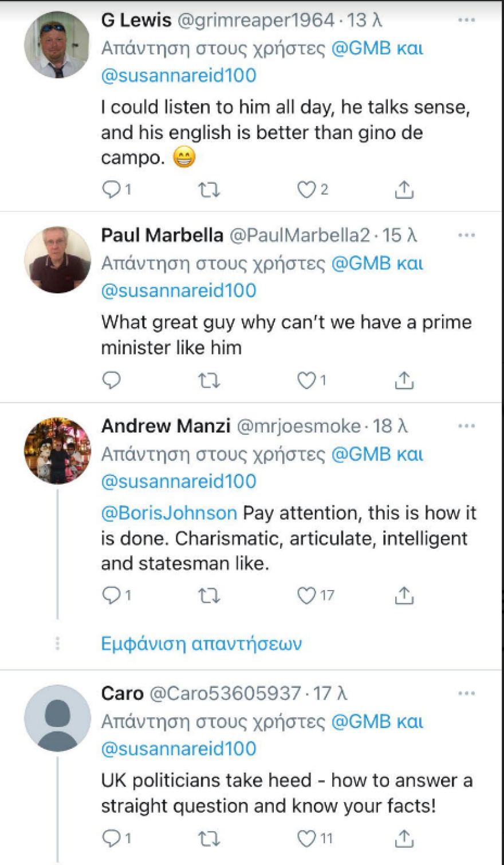This screenshot has width=504, height=865.
Task: Retweet Andrew Manzi's tweet
Action: coord(209,596)
